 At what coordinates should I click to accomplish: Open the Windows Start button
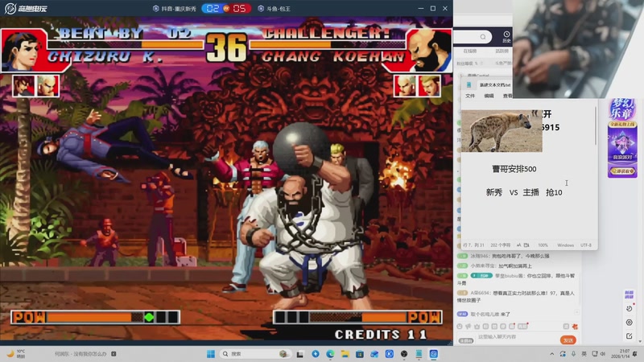(x=211, y=354)
